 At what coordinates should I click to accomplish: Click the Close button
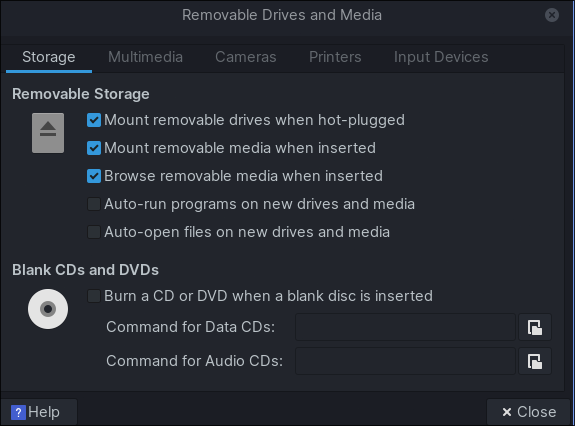click(x=528, y=412)
